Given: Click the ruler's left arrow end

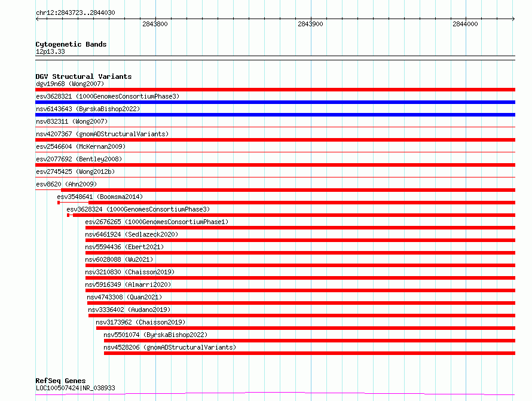Looking at the screenshot, I should pyautogui.click(x=37, y=19).
